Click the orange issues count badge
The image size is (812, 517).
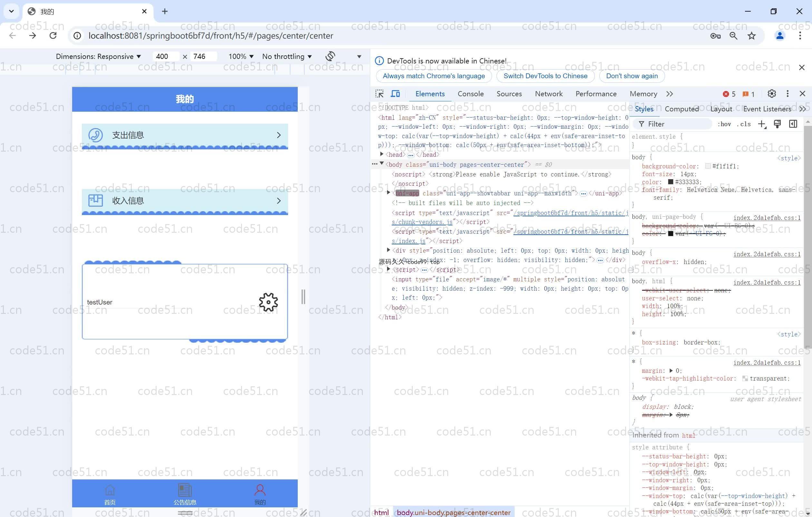pos(749,94)
